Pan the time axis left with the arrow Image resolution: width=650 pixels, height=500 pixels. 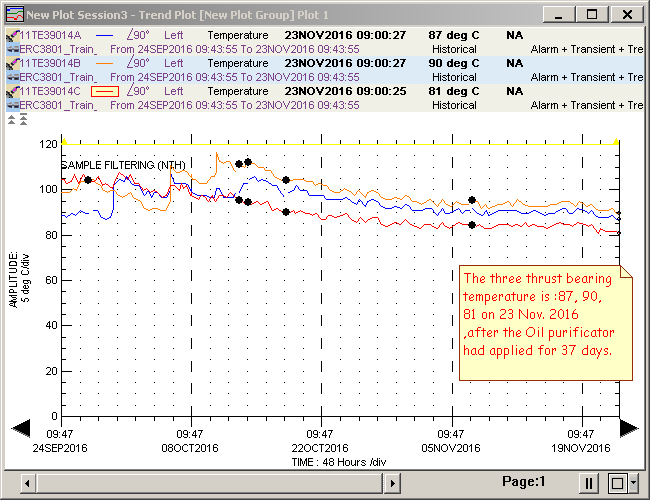coord(20,428)
